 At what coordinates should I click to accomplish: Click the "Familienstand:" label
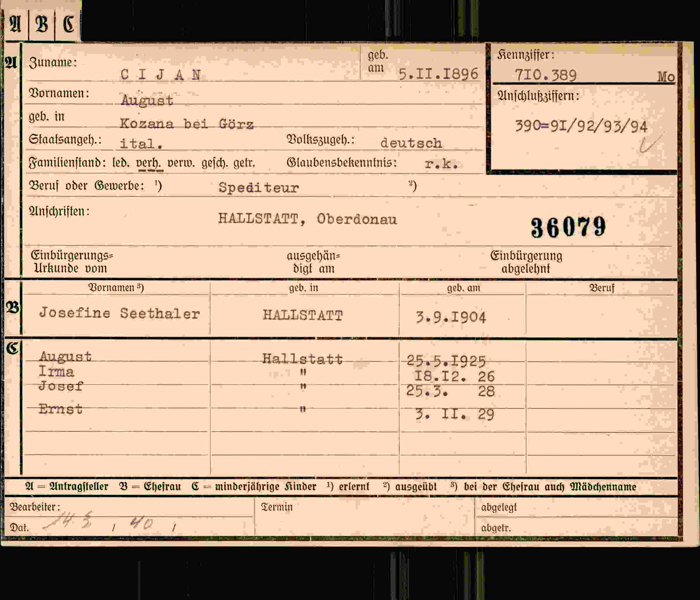tap(68, 163)
